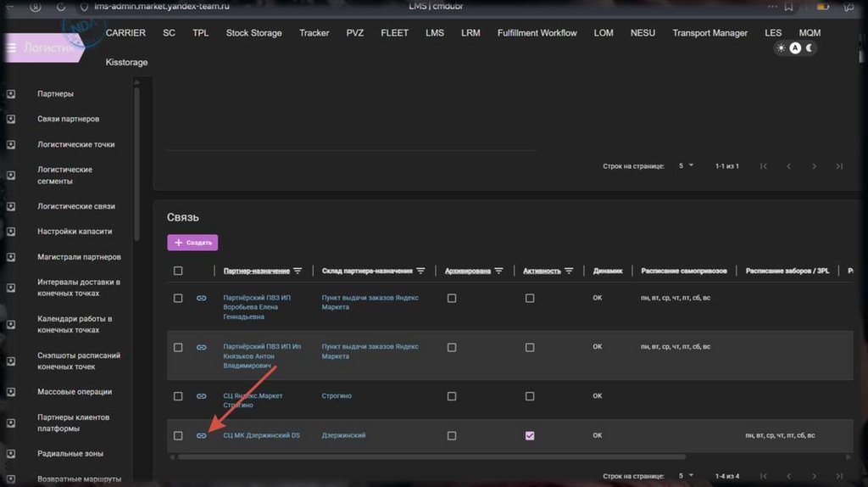Tick select-all checkbox in table header

[x=178, y=271]
